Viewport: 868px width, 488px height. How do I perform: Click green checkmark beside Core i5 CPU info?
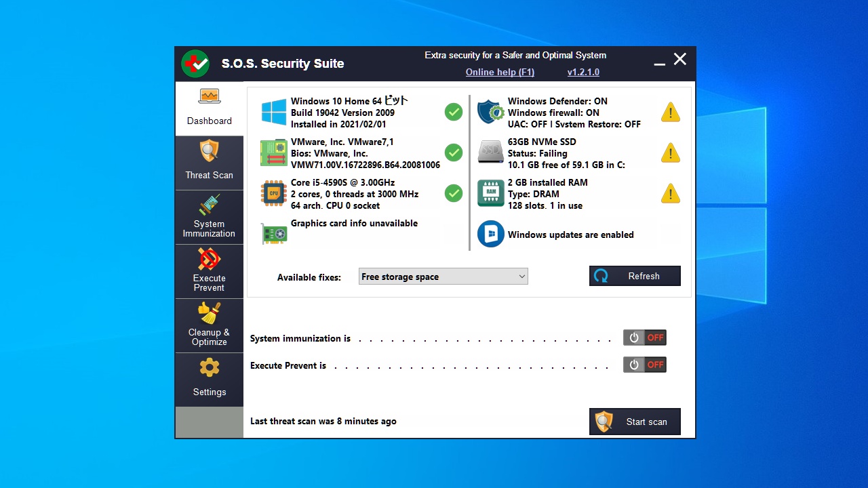[x=454, y=194]
